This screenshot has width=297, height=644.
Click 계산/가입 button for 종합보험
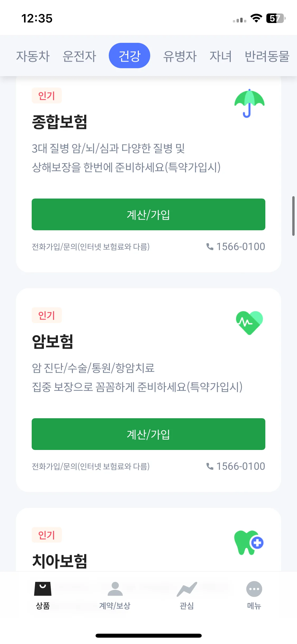[x=148, y=214]
